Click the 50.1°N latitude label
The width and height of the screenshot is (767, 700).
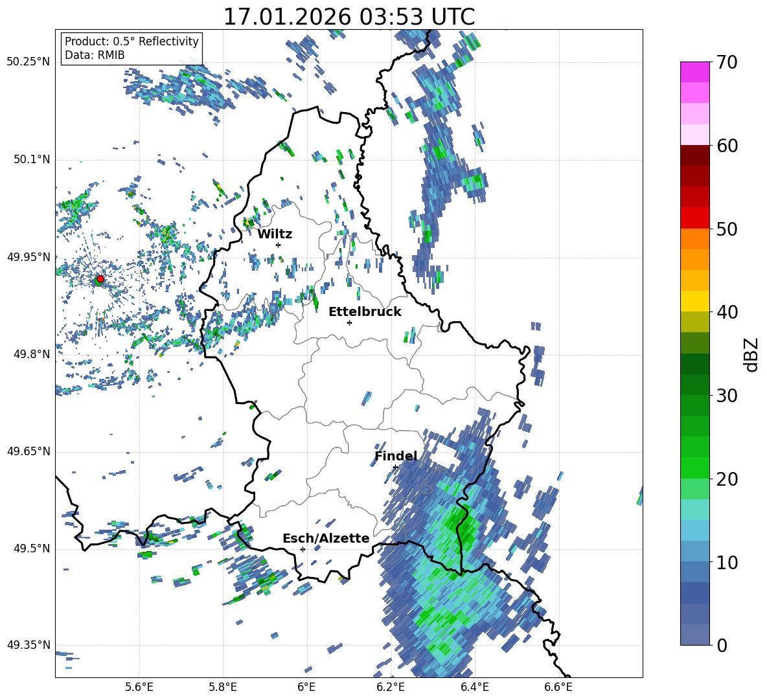coord(32,159)
